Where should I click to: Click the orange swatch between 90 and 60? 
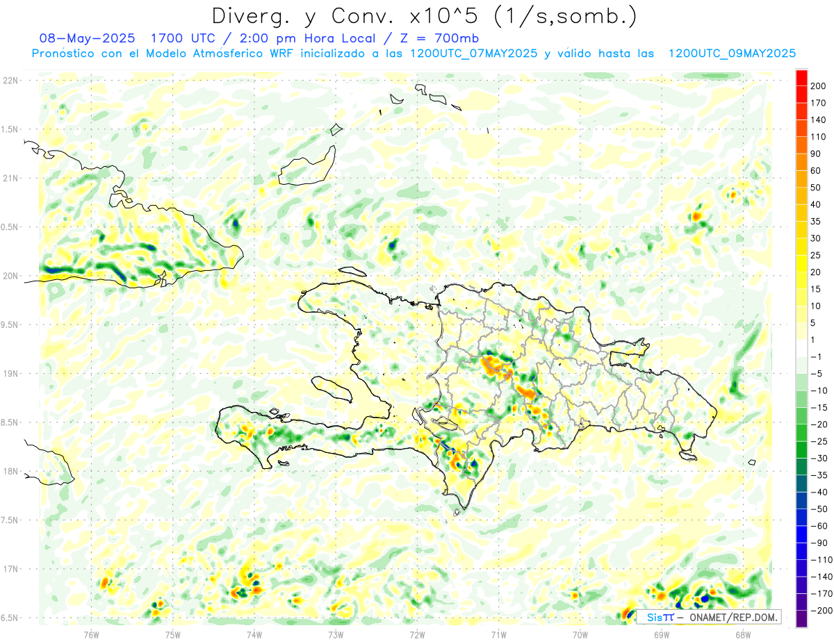(801, 162)
